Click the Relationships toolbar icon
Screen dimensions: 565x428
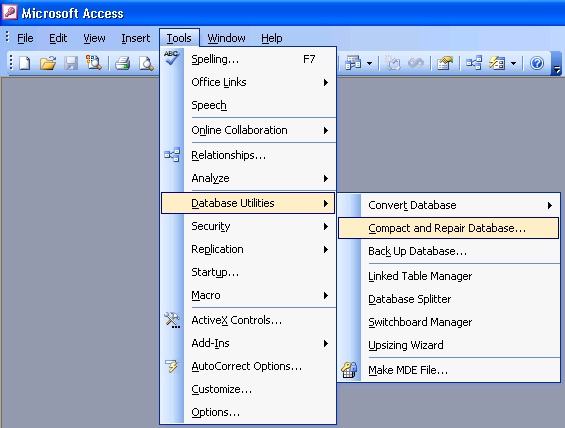pyautogui.click(x=473, y=63)
